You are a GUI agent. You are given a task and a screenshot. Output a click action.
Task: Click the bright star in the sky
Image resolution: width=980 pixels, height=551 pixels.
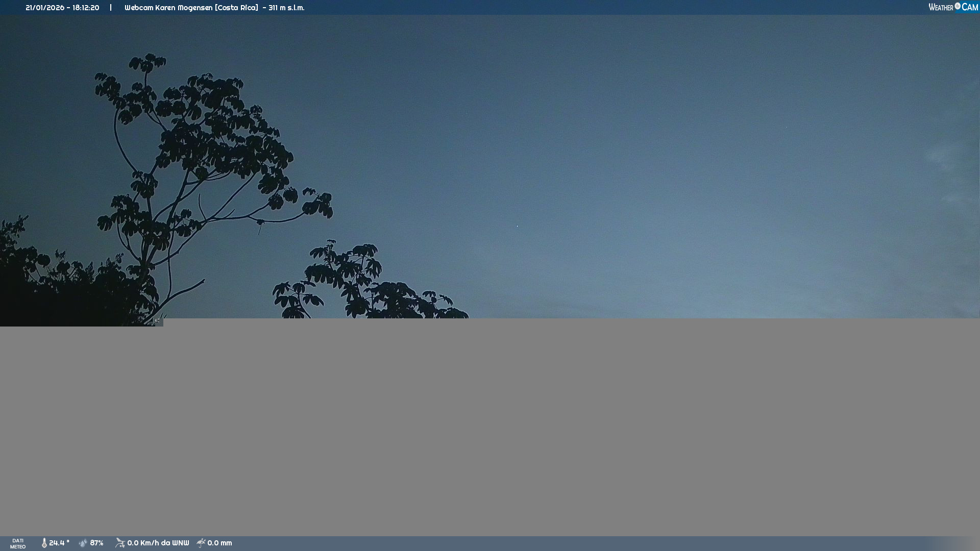[517, 226]
